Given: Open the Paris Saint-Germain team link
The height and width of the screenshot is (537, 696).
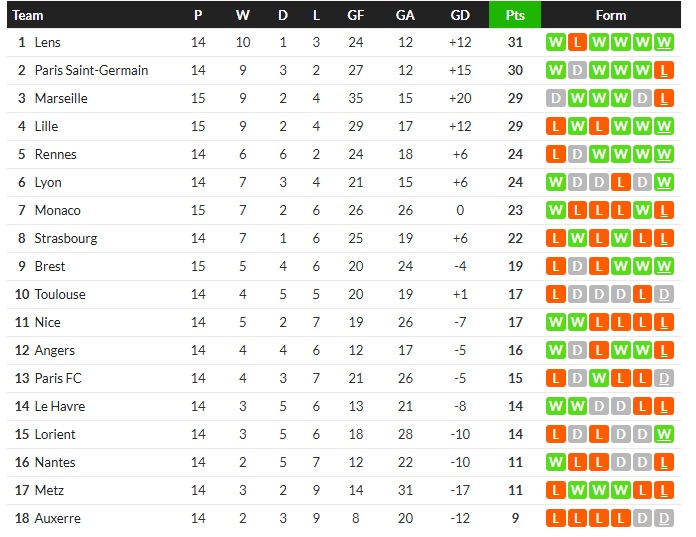Looking at the screenshot, I should (x=91, y=71).
